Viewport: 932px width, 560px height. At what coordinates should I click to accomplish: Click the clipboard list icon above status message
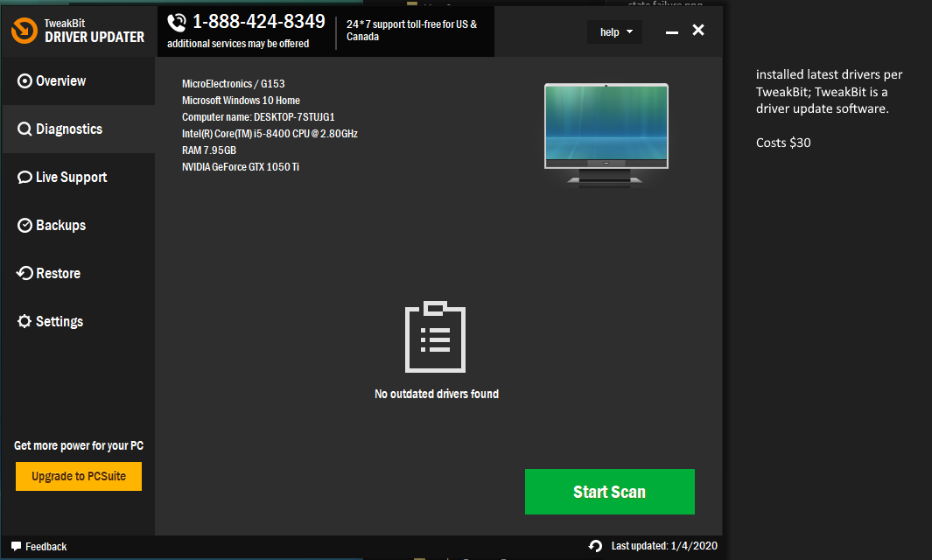tap(435, 337)
